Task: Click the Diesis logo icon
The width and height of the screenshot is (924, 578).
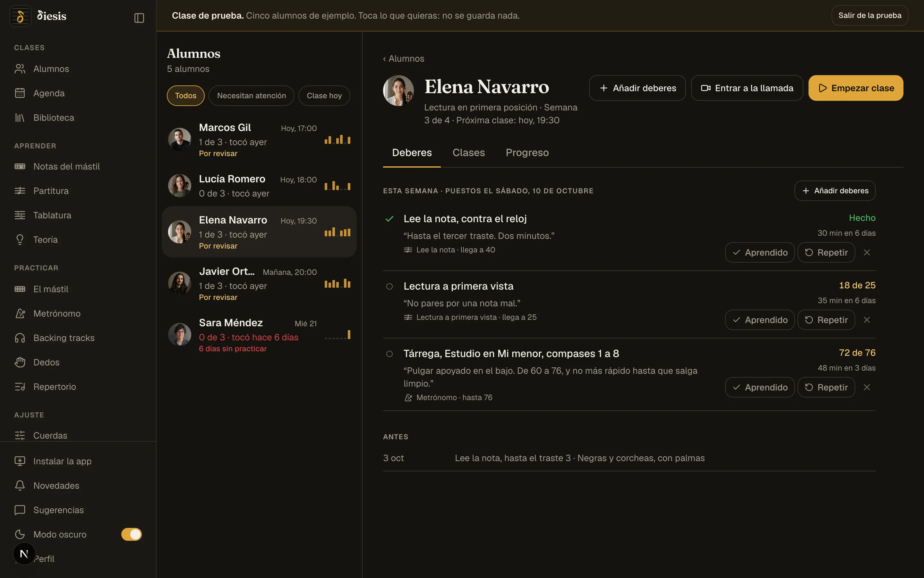Action: coord(20,16)
